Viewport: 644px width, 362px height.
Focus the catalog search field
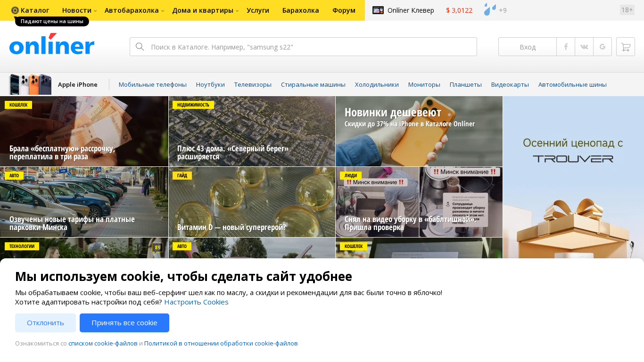[303, 47]
